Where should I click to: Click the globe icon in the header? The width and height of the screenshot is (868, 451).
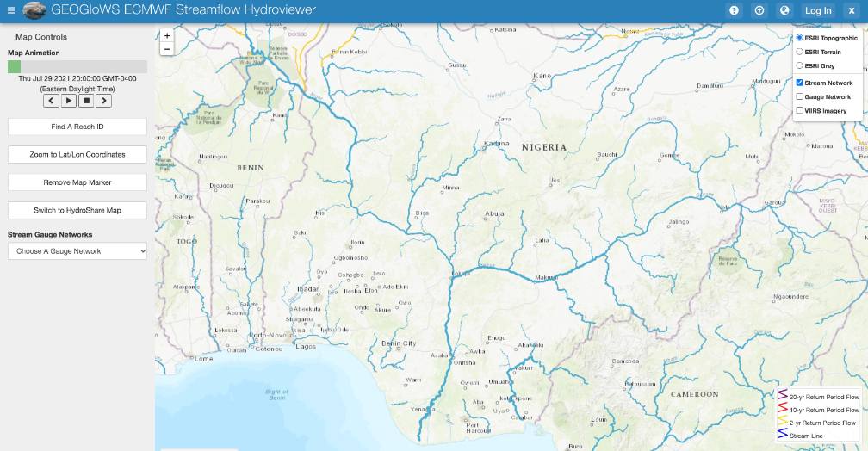(784, 10)
